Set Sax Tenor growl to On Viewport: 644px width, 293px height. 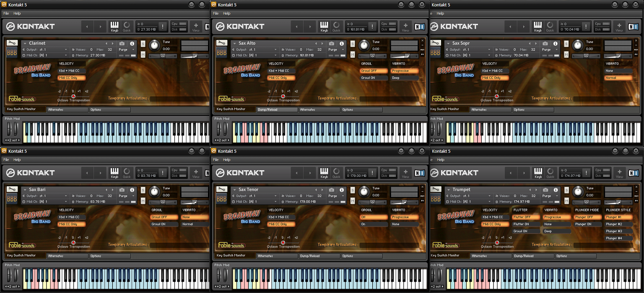tap(374, 224)
